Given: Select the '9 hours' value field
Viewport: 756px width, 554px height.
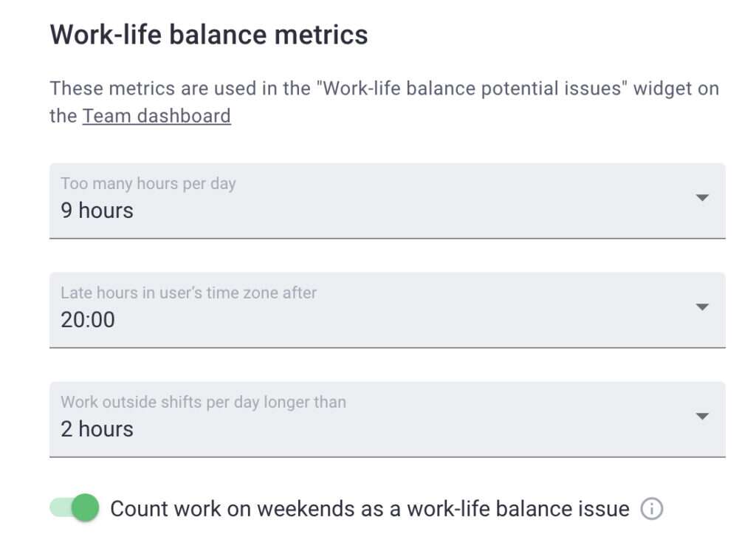Looking at the screenshot, I should pos(97,211).
